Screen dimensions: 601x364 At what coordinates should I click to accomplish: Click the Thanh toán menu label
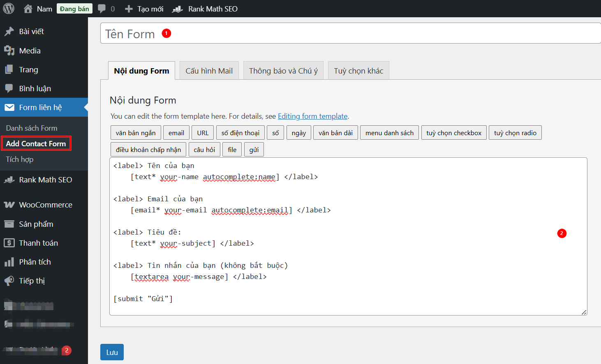[x=39, y=243]
